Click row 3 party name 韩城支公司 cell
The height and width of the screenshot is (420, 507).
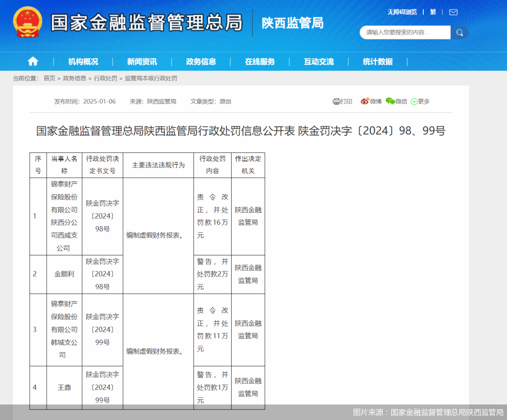(x=64, y=330)
